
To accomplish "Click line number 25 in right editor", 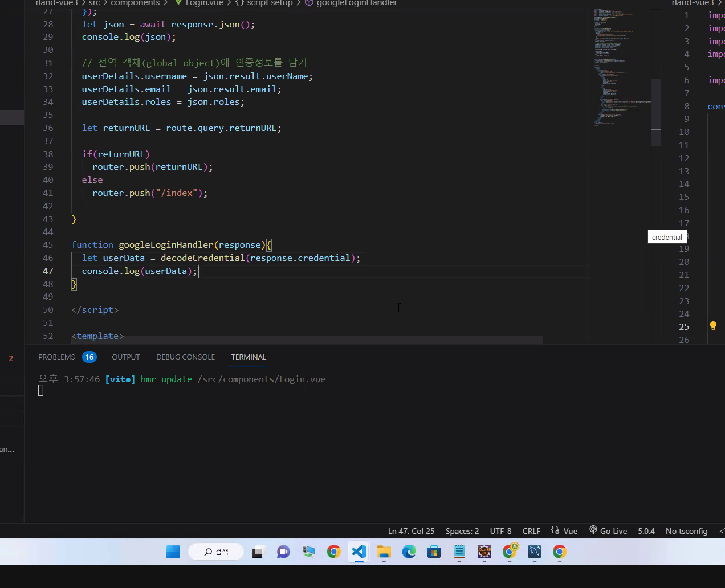I will point(684,326).
